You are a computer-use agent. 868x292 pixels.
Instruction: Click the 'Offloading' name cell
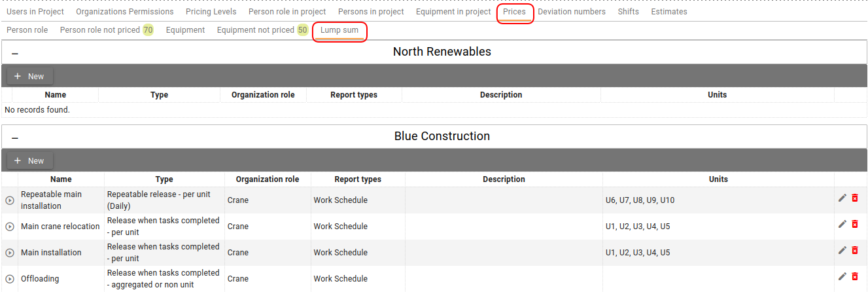point(61,279)
